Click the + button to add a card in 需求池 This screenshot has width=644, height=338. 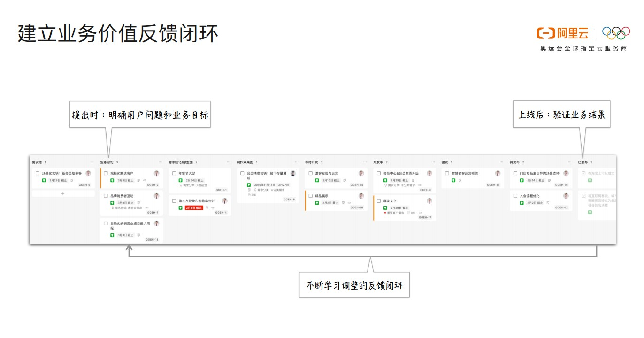click(x=62, y=194)
